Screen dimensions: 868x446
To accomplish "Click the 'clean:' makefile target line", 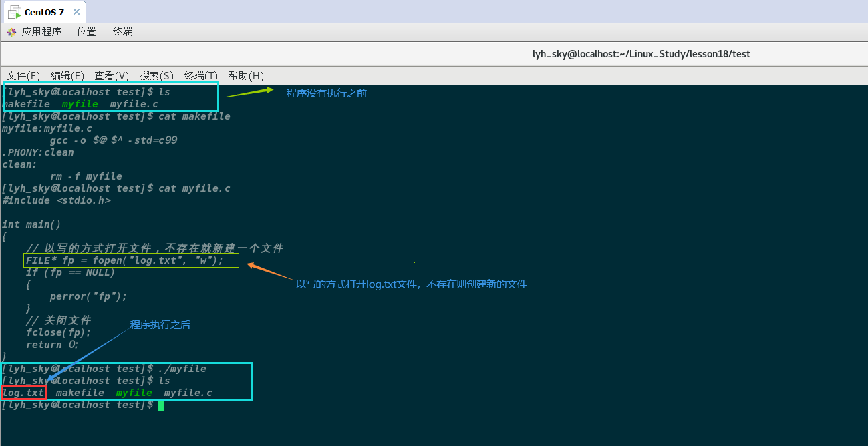I will tap(19, 164).
